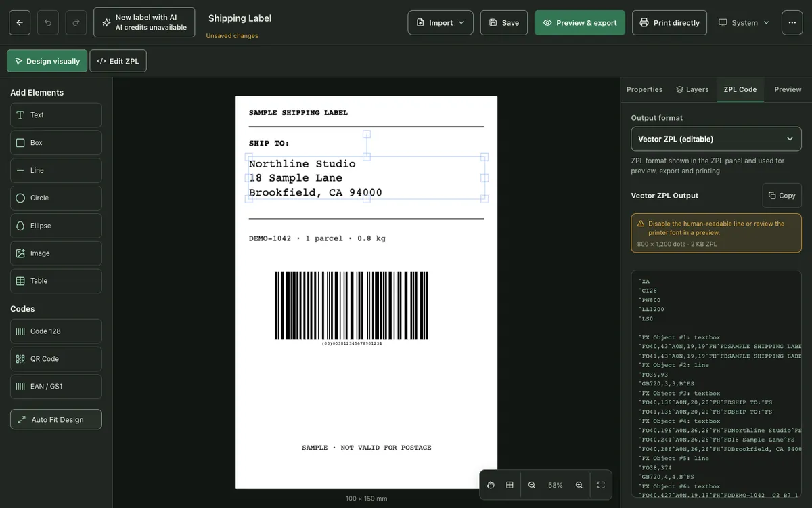Screen dimensions: 812x508
Task: Redo the last undone change
Action: (x=76, y=22)
